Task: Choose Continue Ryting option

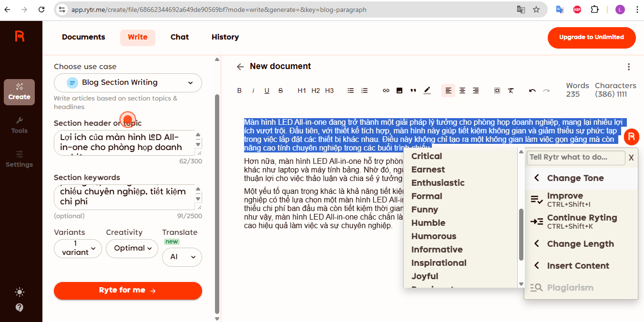Action: pos(581,221)
